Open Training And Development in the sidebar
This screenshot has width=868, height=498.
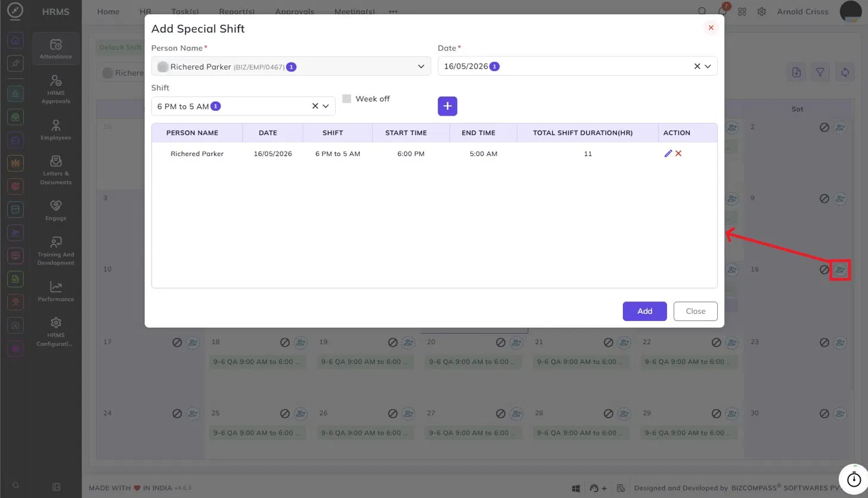click(x=56, y=251)
